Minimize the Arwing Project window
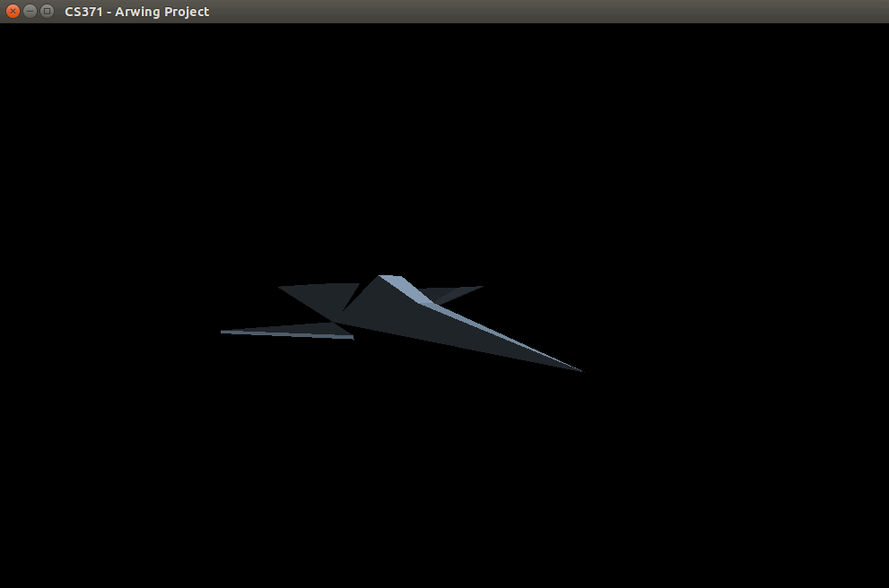 point(30,11)
